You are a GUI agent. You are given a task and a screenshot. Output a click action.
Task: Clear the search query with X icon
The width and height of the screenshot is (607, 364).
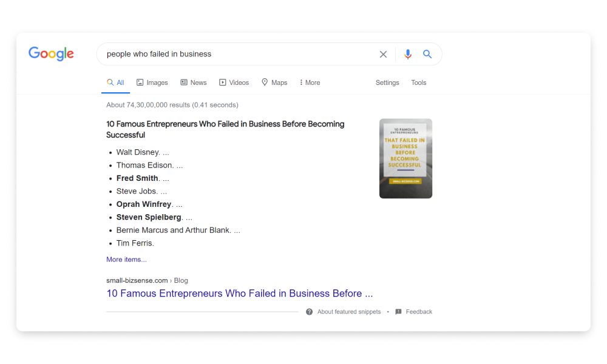point(383,54)
